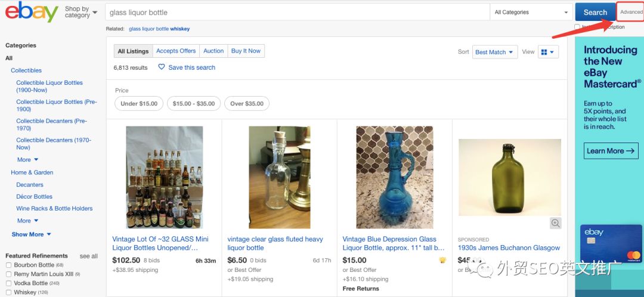Image resolution: width=644 pixels, height=297 pixels.
Task: Filter price to Under $15.00
Action: click(x=139, y=104)
